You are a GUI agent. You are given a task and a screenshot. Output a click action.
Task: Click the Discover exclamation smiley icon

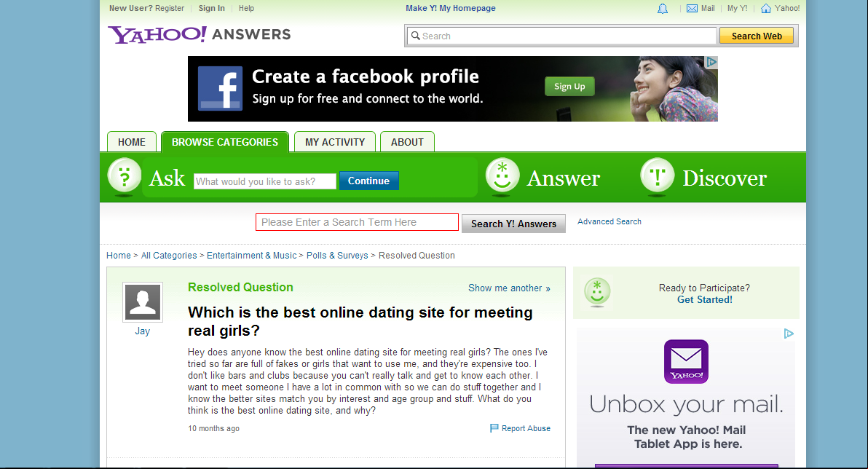657,177
